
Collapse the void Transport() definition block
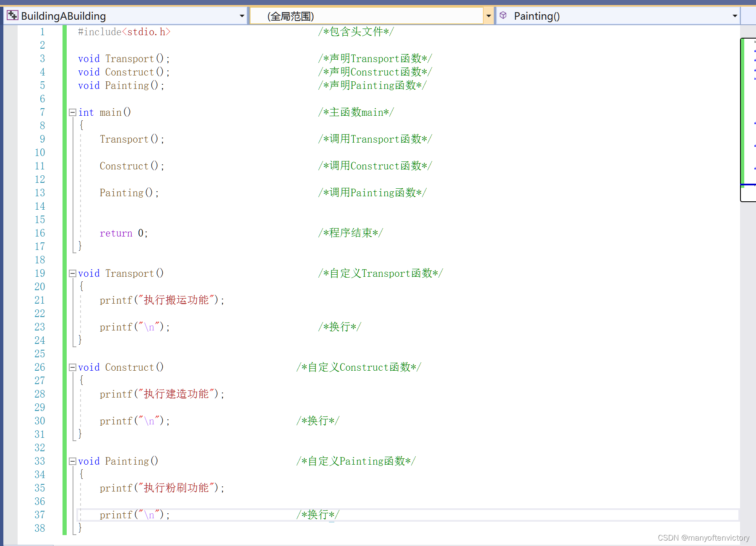pos(72,273)
